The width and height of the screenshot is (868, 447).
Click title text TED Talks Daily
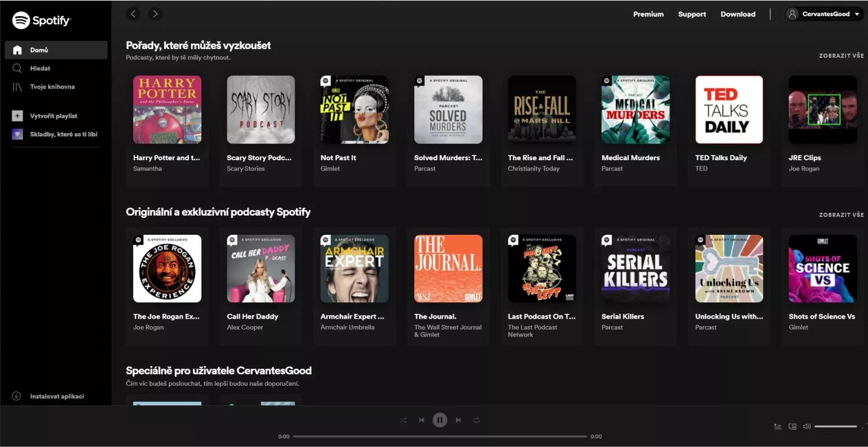(x=721, y=158)
